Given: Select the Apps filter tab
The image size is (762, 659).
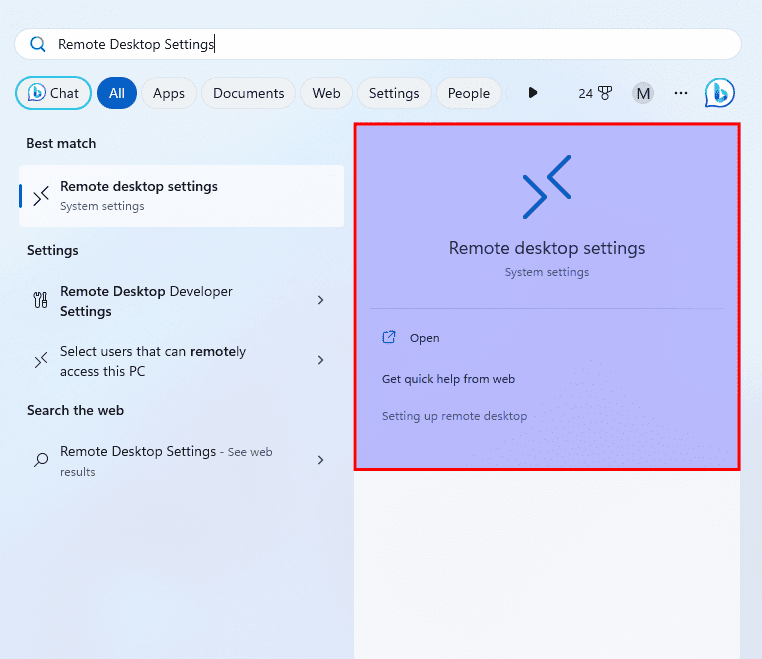Looking at the screenshot, I should coord(169,93).
